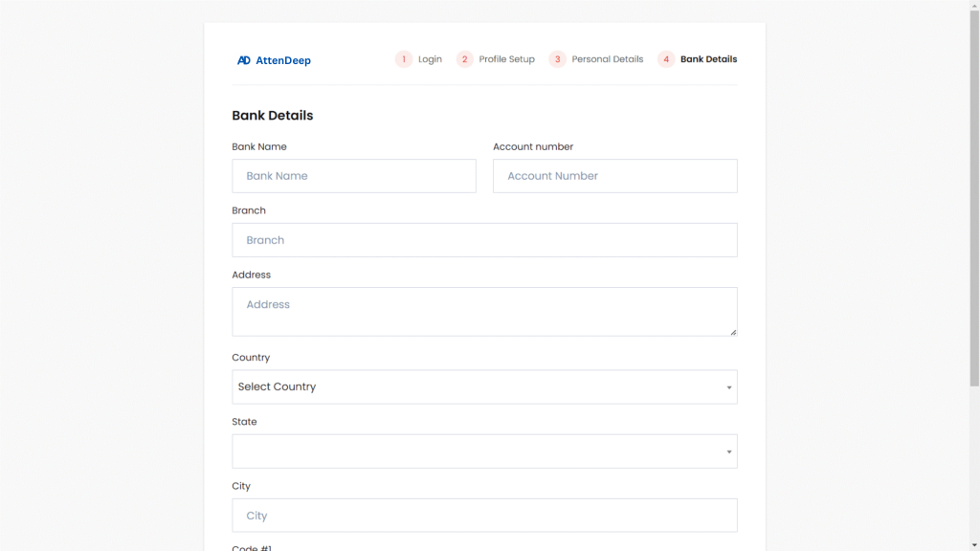Open the Select Country dropdown
The image size is (980, 551).
pos(484,387)
